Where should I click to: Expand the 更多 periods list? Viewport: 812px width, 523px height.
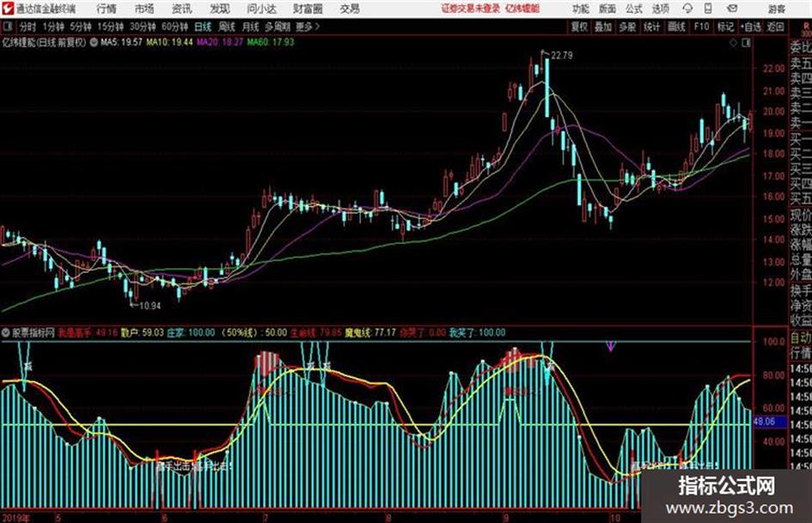(308, 27)
